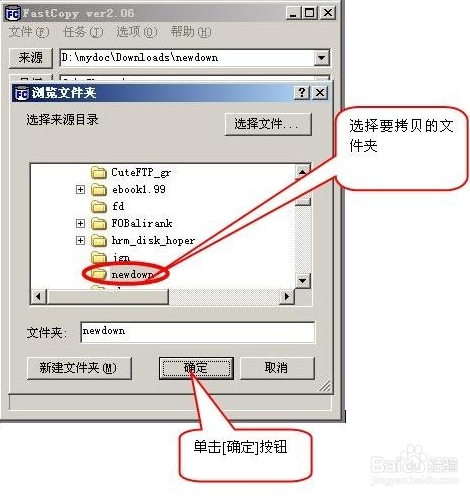
Task: Click the horizontal scrollbar thumb
Action: coord(108,296)
